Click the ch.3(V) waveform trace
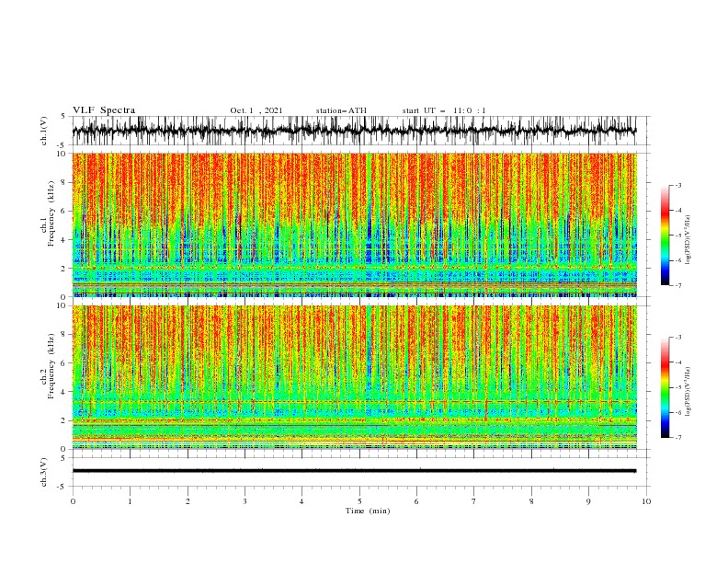This screenshot has width=728, height=563. [x=354, y=471]
